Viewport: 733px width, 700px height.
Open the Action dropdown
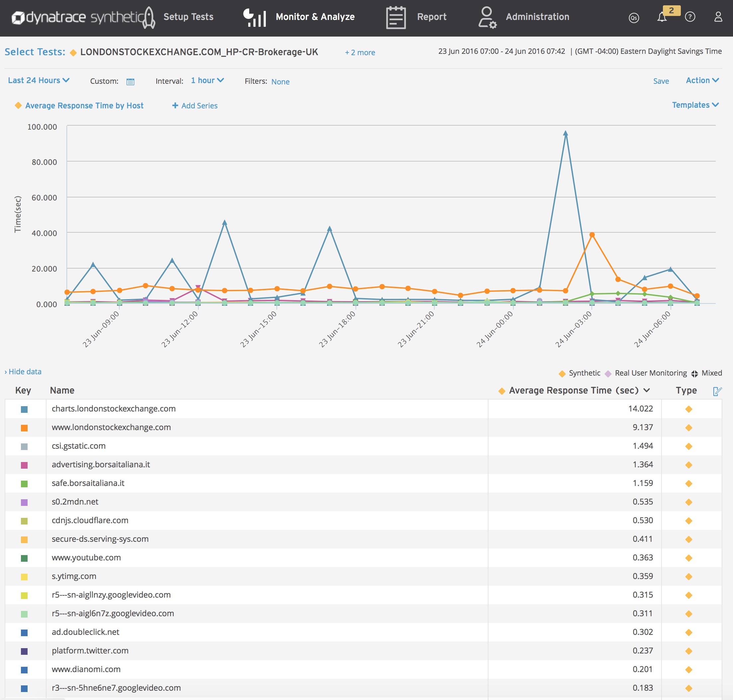tap(702, 80)
